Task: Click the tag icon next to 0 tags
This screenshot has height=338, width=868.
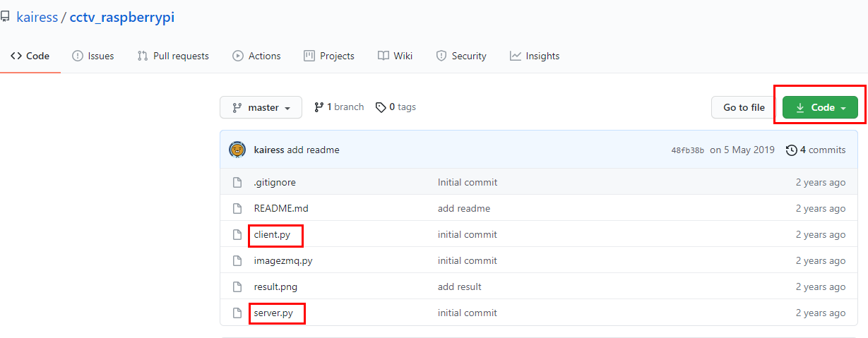Action: click(381, 107)
